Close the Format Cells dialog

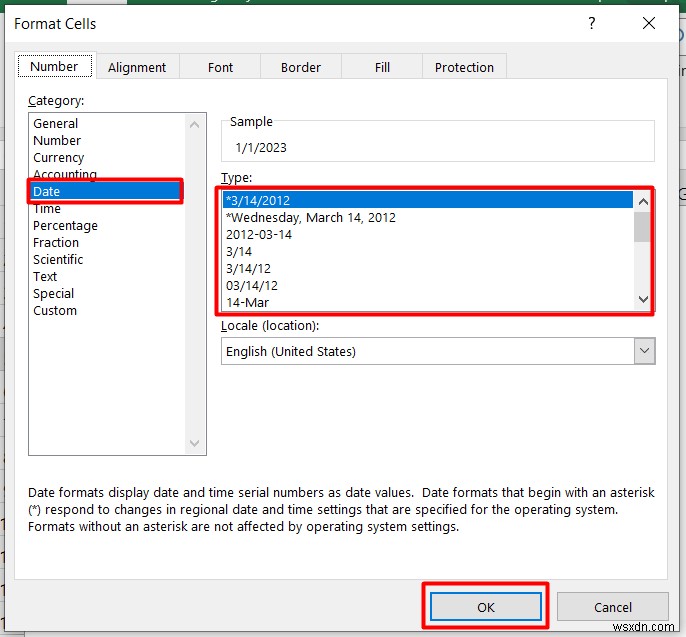(649, 23)
